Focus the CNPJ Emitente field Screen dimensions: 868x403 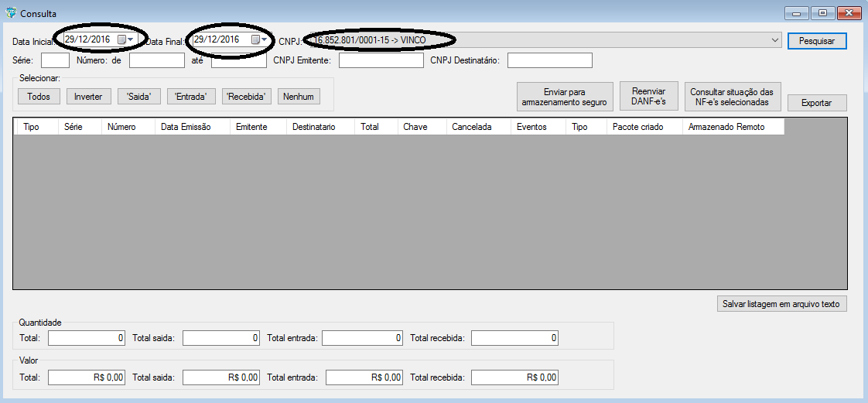[381, 60]
